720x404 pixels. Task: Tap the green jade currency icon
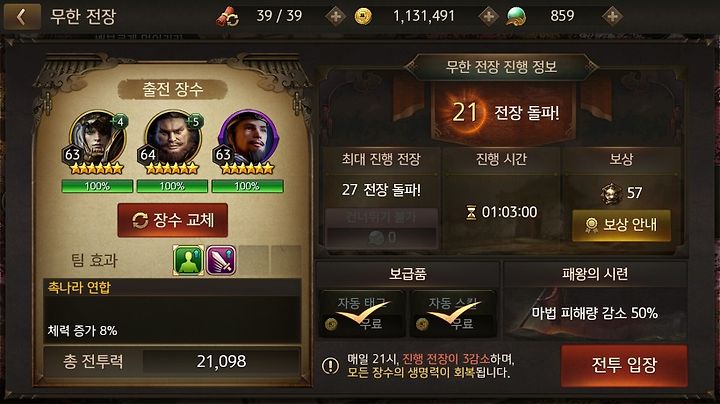516,17
